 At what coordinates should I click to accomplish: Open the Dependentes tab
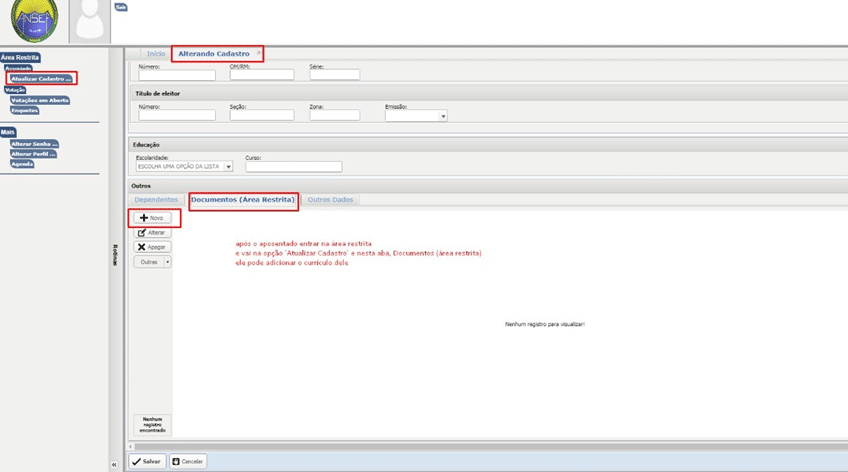point(156,200)
